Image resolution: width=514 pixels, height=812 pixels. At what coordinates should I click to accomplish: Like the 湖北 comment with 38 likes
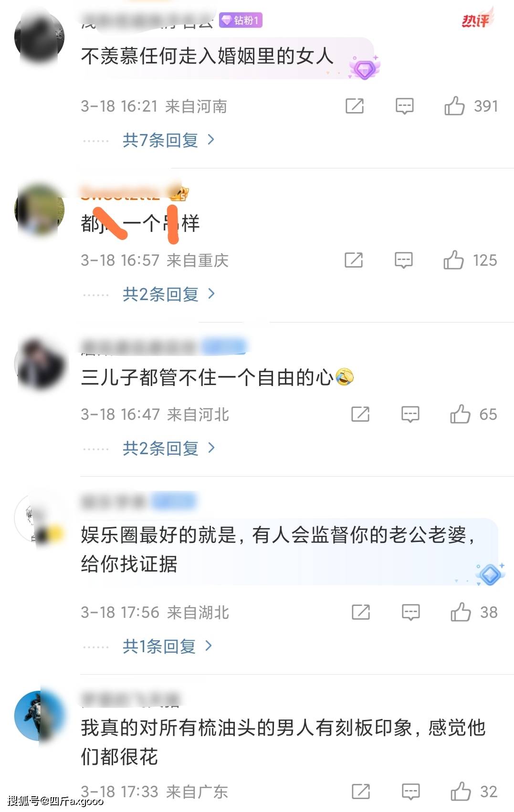click(461, 612)
